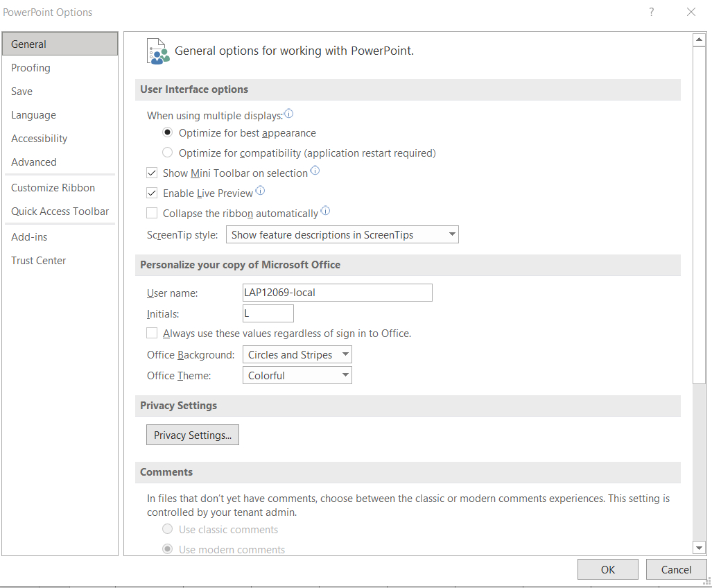Screen dimensions: 712x588
Task: Click the scrollbar down arrow
Action: [700, 548]
